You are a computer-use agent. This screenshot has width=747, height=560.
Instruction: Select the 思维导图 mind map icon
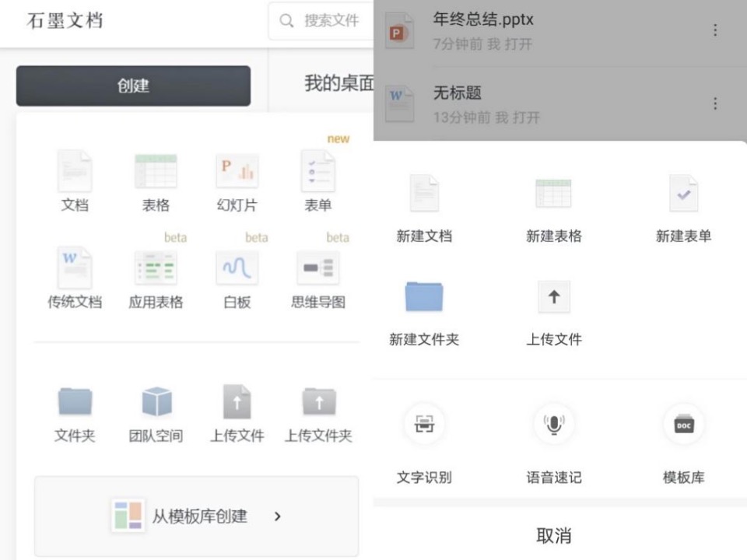click(317, 268)
